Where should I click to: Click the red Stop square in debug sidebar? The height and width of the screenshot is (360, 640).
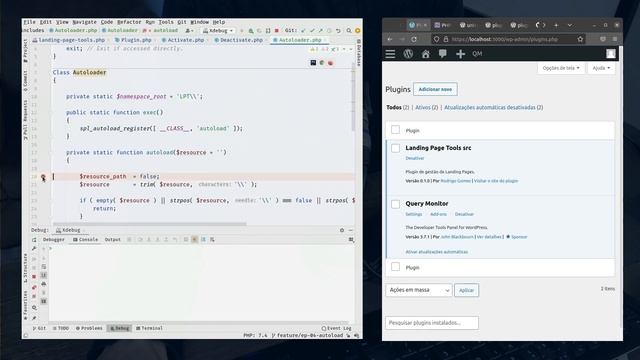click(x=34, y=277)
